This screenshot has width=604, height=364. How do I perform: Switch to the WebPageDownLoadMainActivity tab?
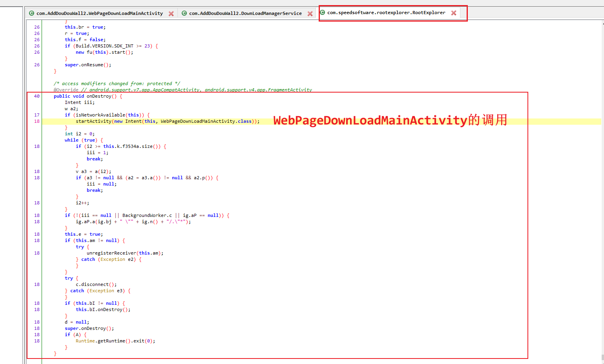pyautogui.click(x=99, y=13)
